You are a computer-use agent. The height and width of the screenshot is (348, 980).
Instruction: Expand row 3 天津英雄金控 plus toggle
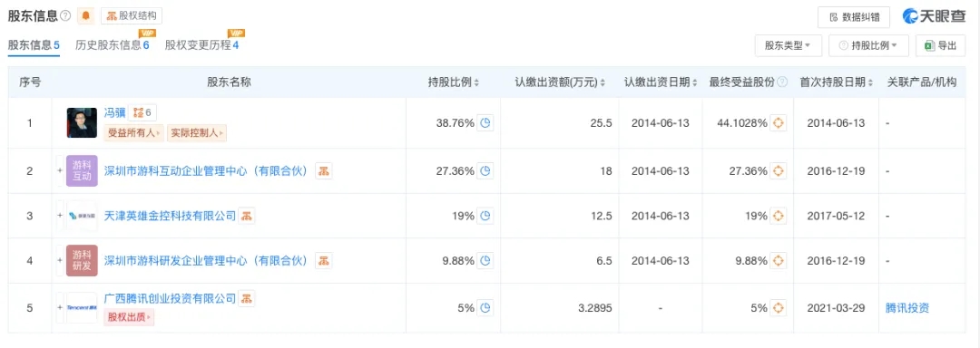pos(60,216)
